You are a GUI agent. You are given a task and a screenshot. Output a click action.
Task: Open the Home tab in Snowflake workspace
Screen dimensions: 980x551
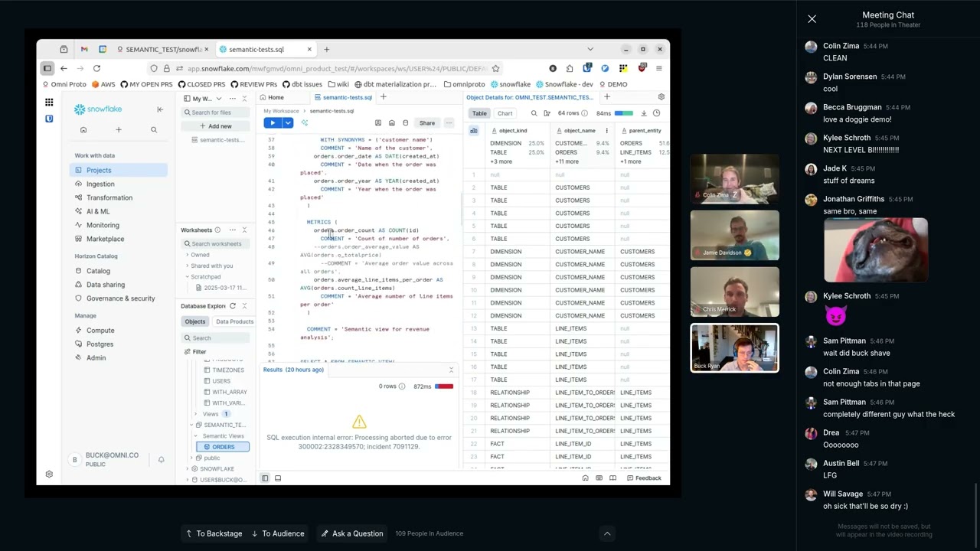pos(272,97)
